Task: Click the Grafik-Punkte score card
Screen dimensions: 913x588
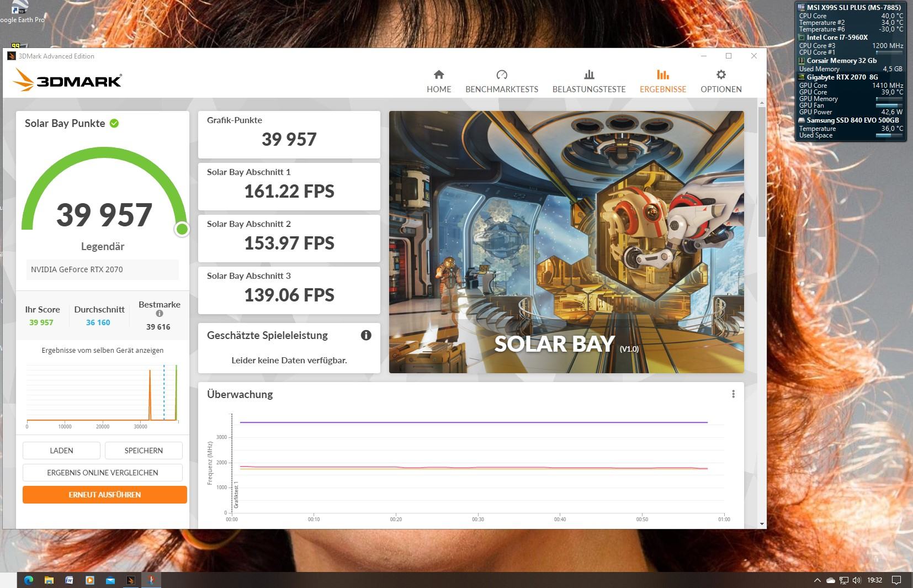Action: tap(289, 135)
